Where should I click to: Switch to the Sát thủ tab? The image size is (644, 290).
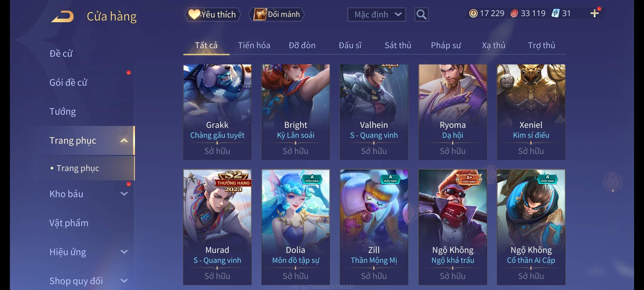pos(398,45)
